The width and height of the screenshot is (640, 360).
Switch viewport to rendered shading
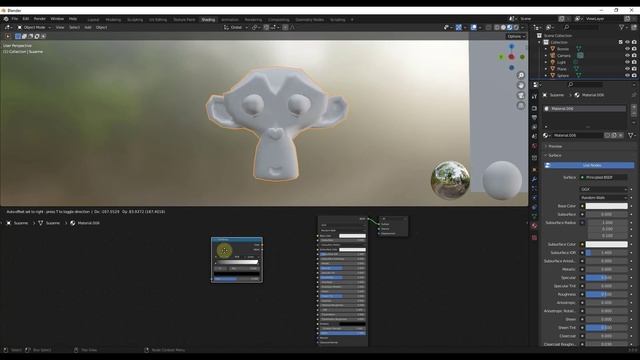[516, 27]
